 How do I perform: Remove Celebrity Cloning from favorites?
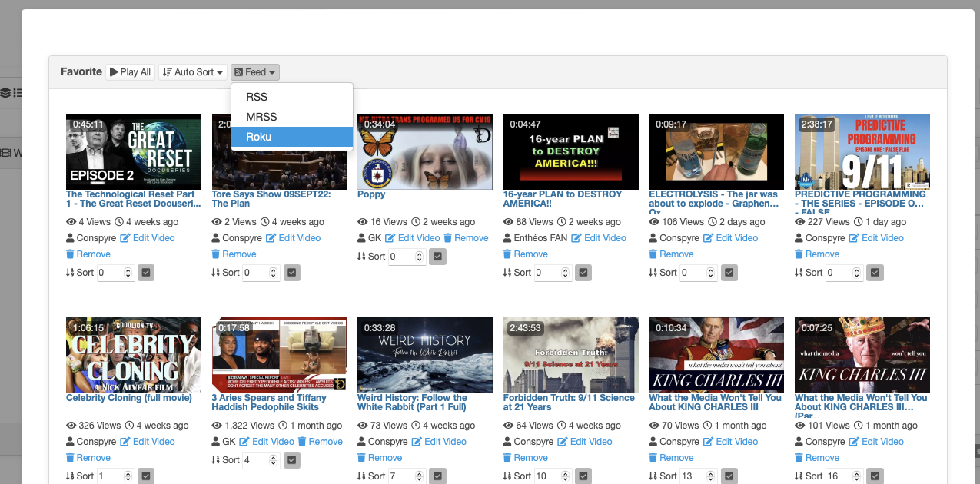point(88,458)
